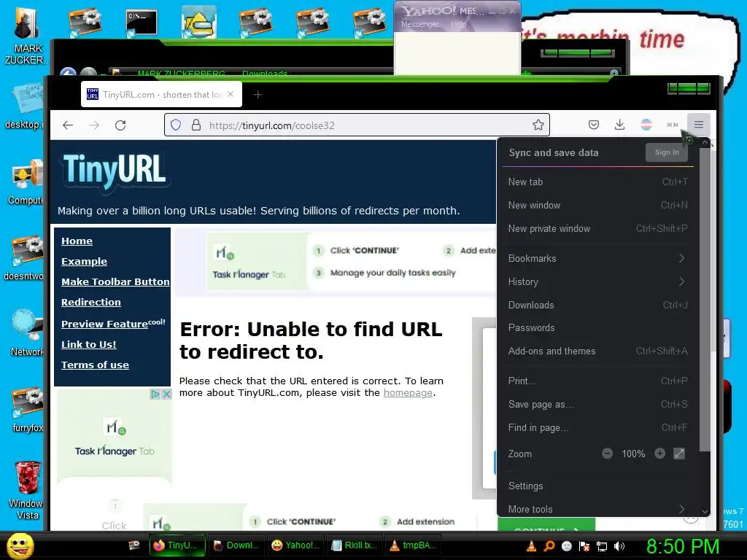This screenshot has width=747, height=560.
Task: Open Settings from the menu
Action: (x=597, y=486)
